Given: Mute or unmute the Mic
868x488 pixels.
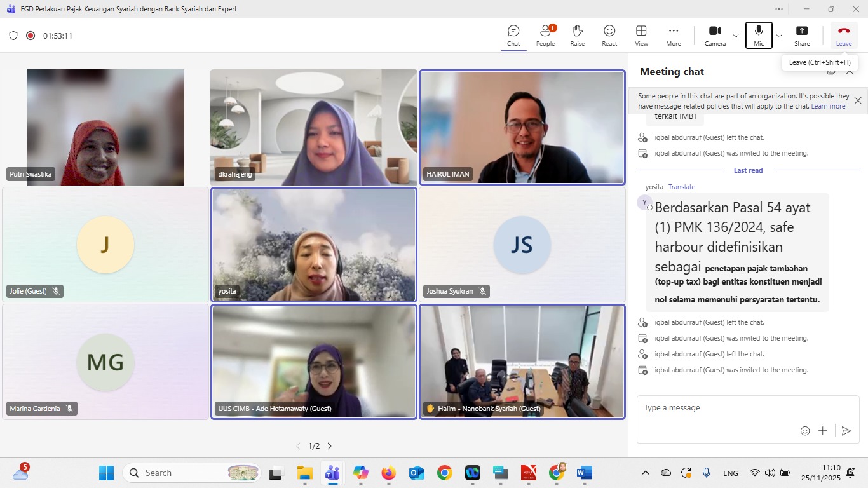Looking at the screenshot, I should point(759,36).
